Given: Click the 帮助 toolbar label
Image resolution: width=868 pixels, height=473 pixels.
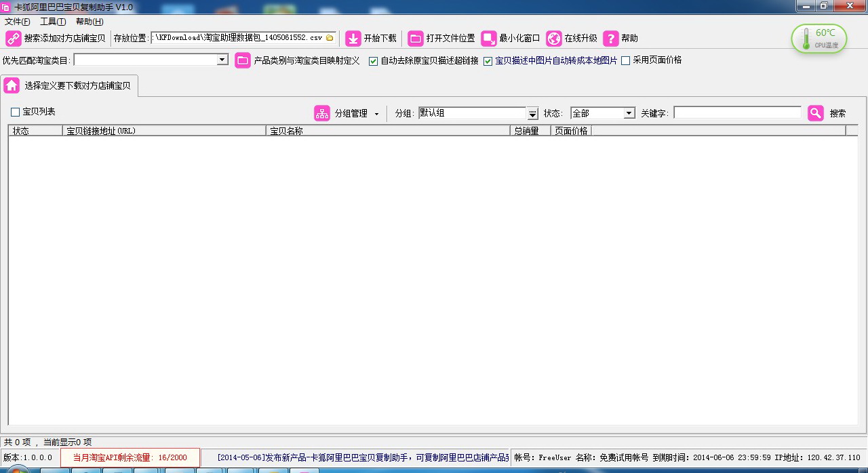Looking at the screenshot, I should pos(630,38).
